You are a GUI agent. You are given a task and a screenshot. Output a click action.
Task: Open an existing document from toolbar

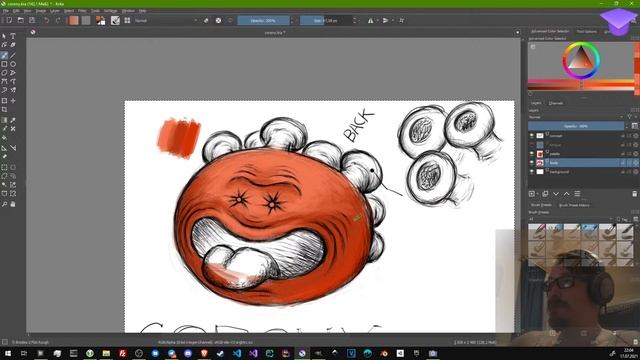click(x=20, y=20)
